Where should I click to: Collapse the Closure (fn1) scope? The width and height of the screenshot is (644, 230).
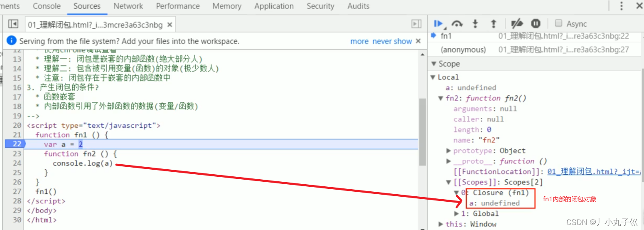pos(457,193)
